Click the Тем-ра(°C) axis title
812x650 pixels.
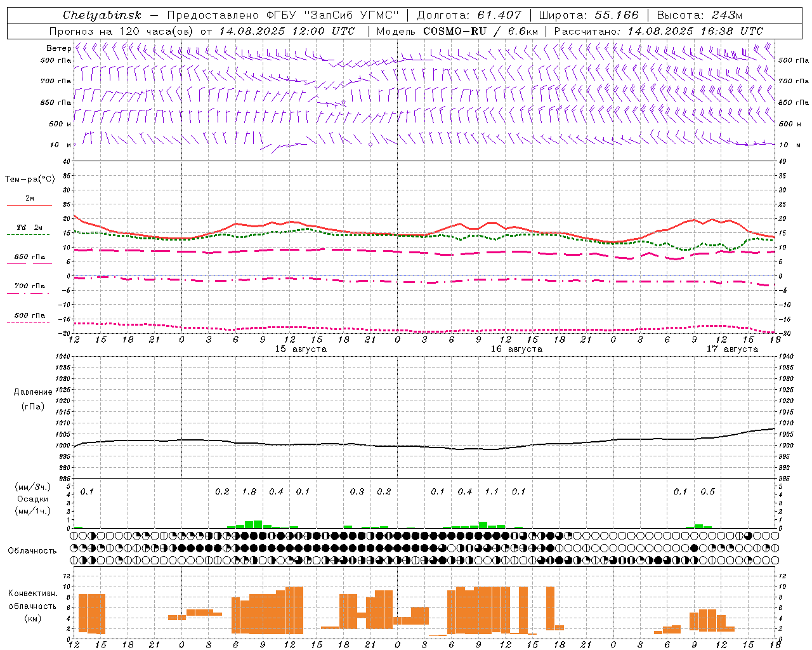30,180
